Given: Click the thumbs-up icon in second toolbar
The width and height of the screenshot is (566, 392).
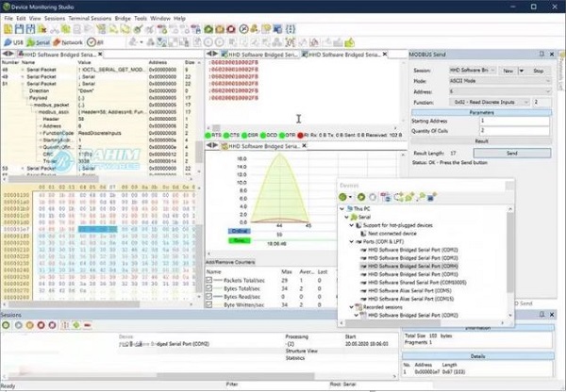Looking at the screenshot, I should click(349, 42).
